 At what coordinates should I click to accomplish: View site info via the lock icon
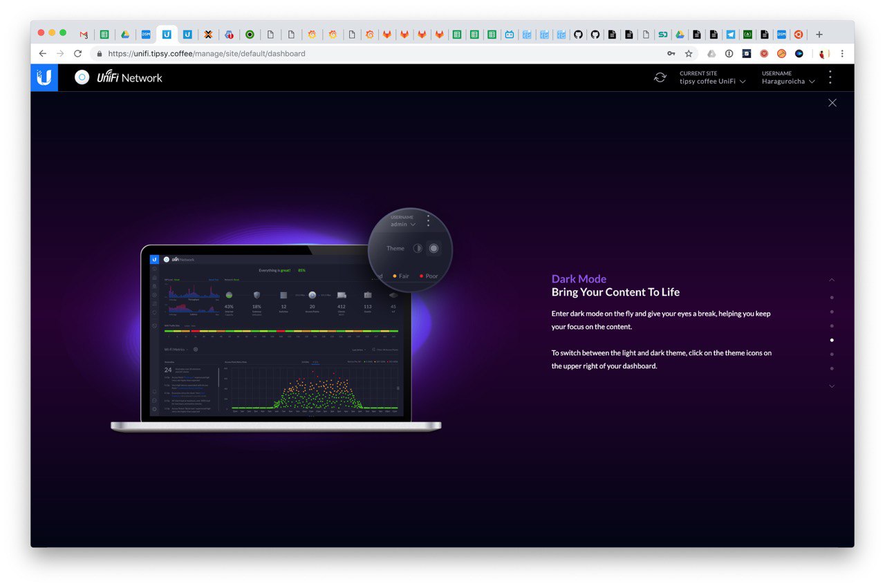pos(100,53)
